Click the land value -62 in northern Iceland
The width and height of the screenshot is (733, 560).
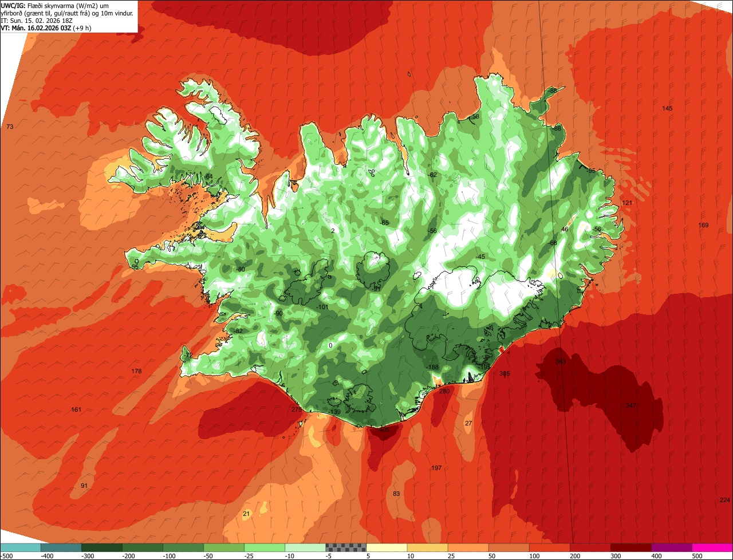432,175
